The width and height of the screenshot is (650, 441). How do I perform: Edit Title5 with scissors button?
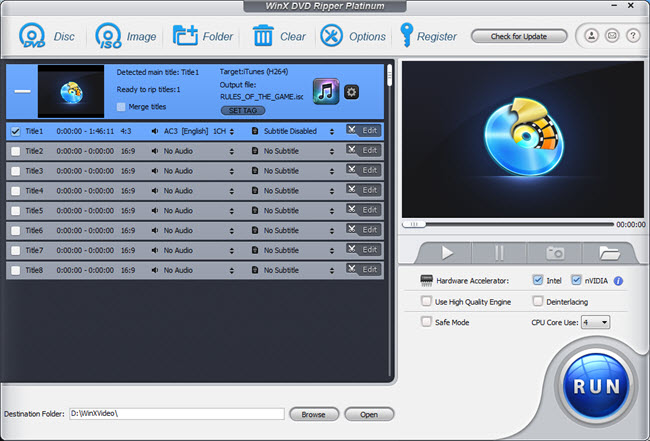[364, 210]
